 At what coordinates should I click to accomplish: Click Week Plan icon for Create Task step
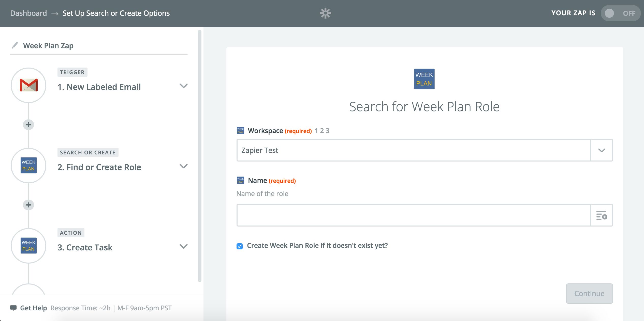pos(28,246)
